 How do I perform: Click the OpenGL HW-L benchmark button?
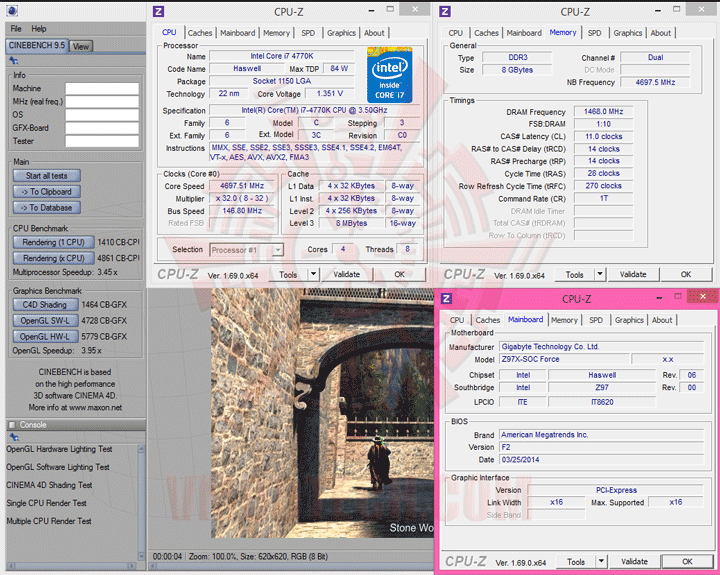(45, 336)
